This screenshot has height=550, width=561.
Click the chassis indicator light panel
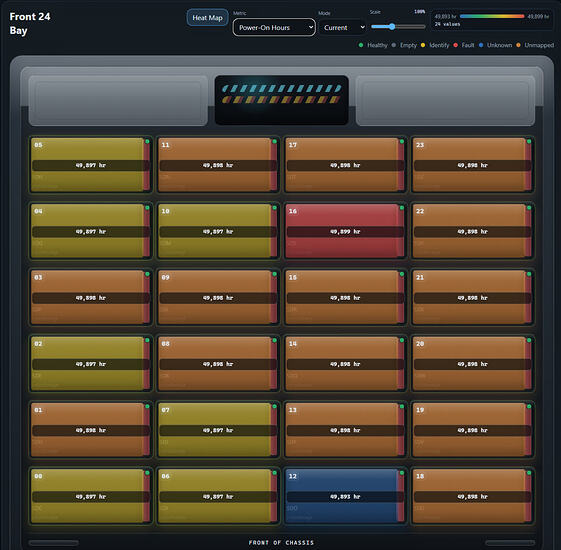(x=282, y=100)
